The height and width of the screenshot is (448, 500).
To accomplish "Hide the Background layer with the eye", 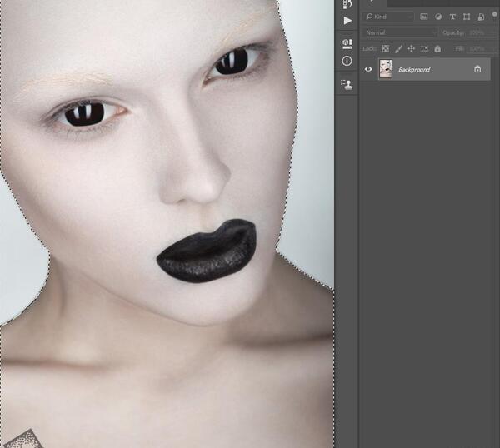I will [x=368, y=69].
